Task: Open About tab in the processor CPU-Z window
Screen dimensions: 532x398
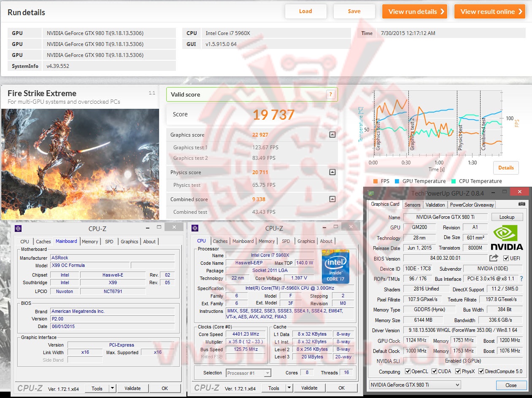Action: [326, 241]
